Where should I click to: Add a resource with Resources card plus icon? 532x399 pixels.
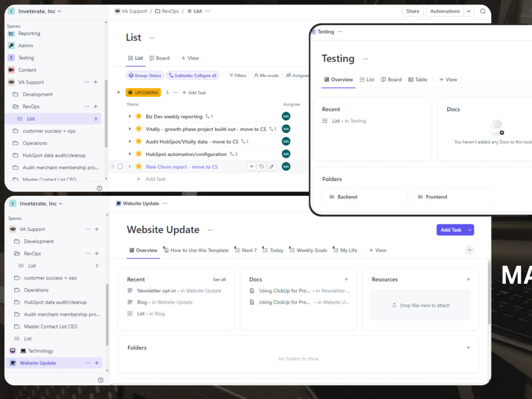click(468, 279)
